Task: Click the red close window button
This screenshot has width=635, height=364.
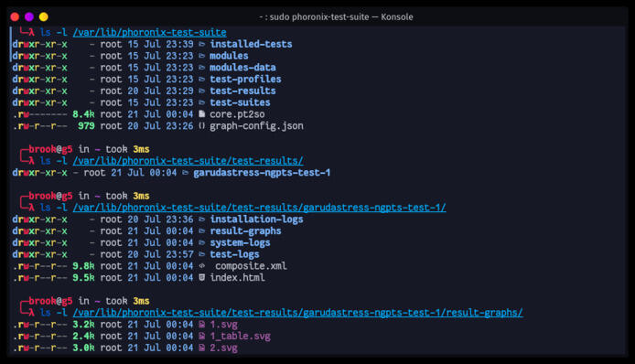Action: (x=15, y=16)
